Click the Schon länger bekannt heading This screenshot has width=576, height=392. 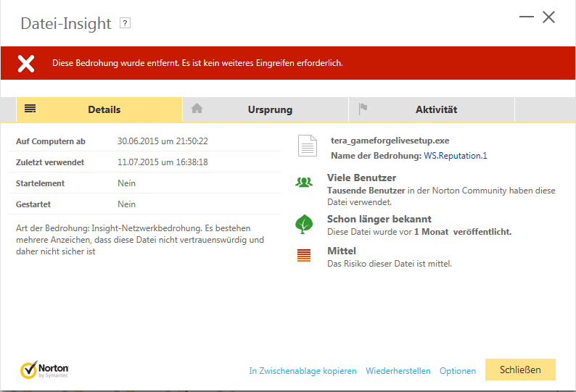[379, 219]
